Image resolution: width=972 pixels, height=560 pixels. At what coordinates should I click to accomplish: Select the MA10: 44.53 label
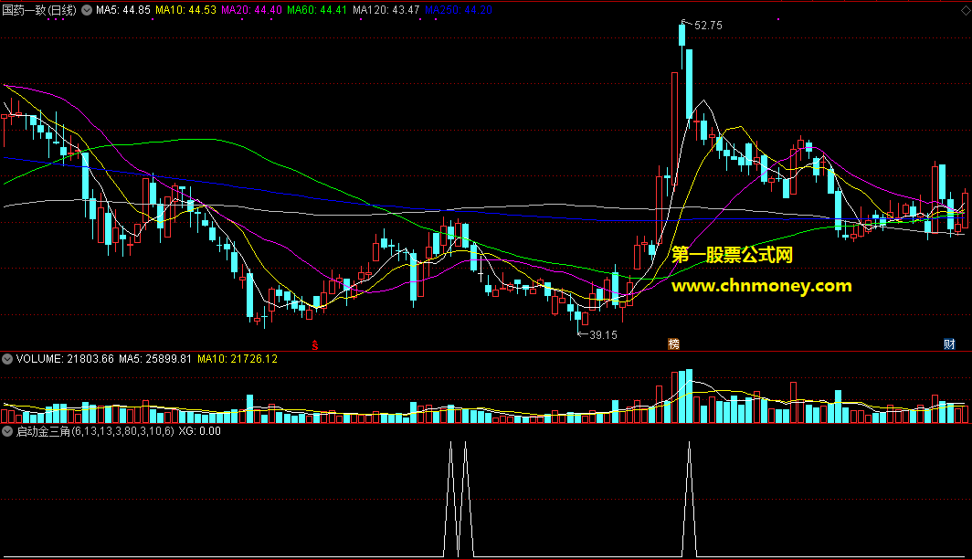185,10
